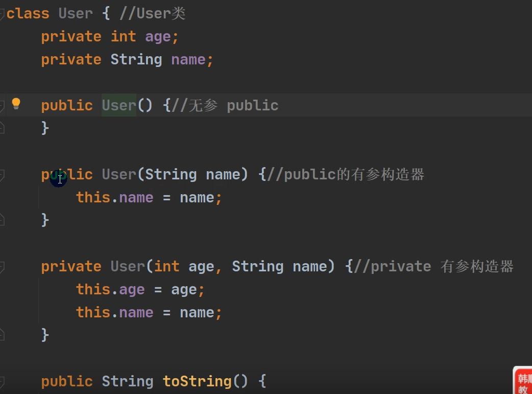Click the 'private' keyword before 'User(int age'
Screen dimensions: 532x394
point(71,266)
